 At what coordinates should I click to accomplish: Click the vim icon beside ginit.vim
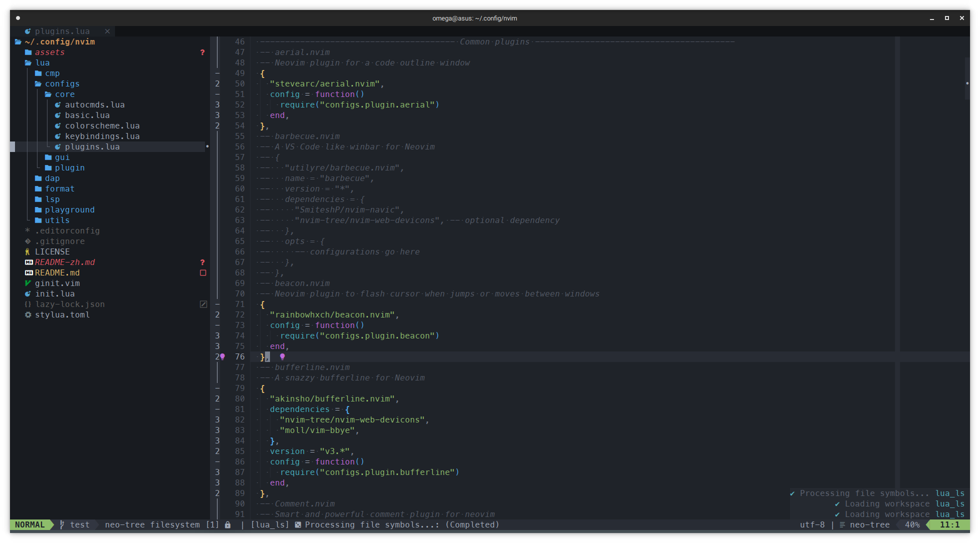(x=28, y=283)
